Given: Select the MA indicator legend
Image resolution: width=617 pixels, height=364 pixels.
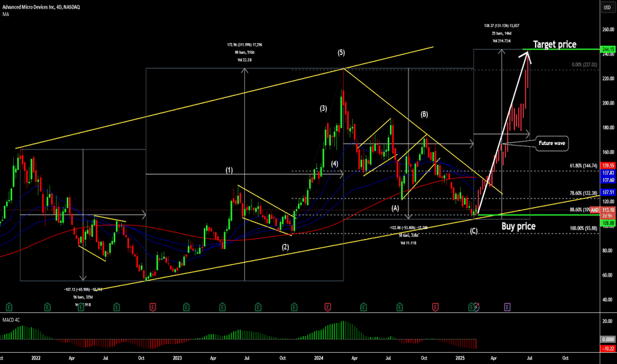Looking at the screenshot, I should [5, 14].
